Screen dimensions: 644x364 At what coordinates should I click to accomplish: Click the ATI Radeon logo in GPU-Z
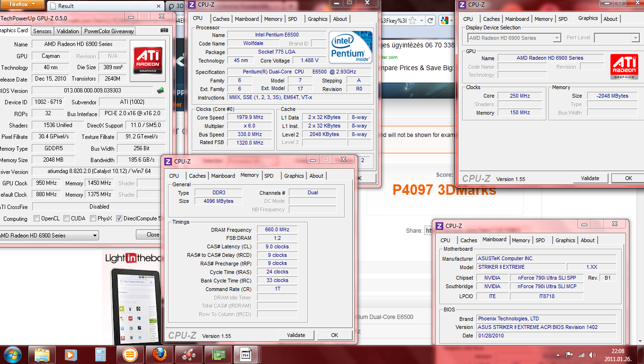[148, 60]
